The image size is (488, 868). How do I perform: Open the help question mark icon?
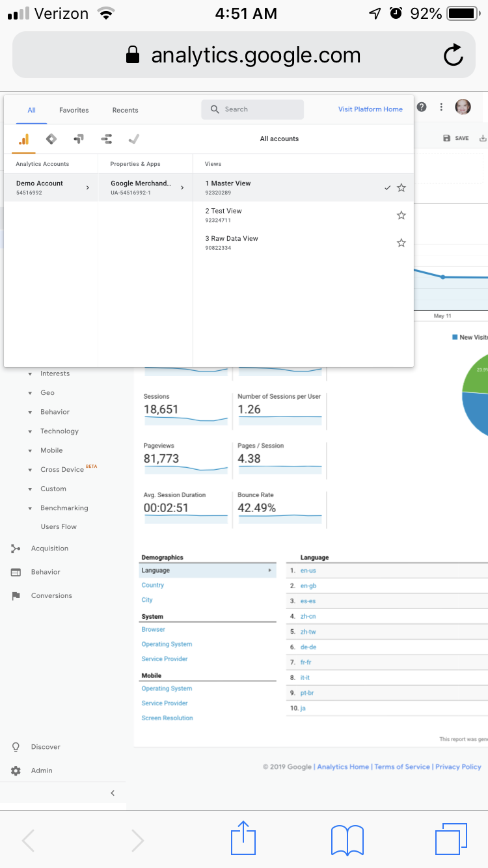tap(422, 107)
